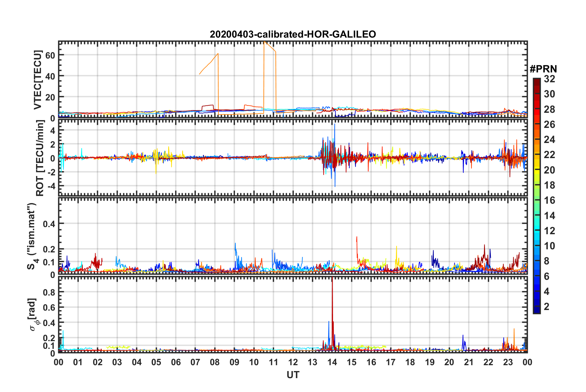
Task: Click the UT x-axis label
Action: [x=293, y=375]
